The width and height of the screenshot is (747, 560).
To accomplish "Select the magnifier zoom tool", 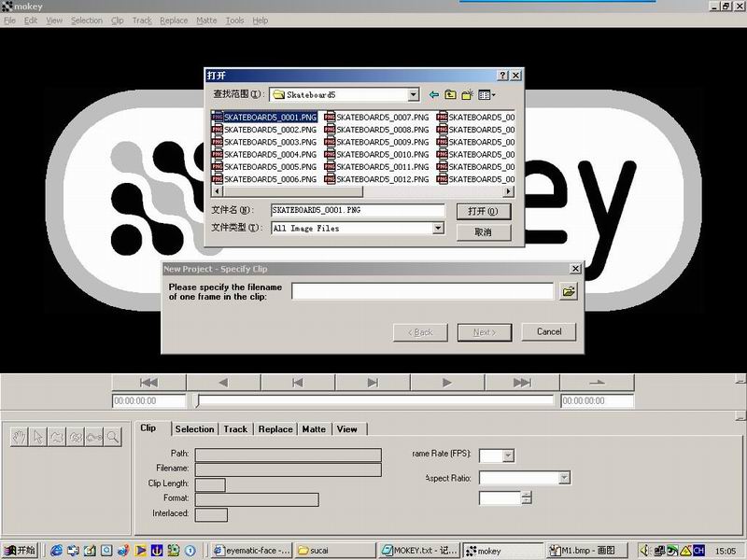I will [113, 437].
